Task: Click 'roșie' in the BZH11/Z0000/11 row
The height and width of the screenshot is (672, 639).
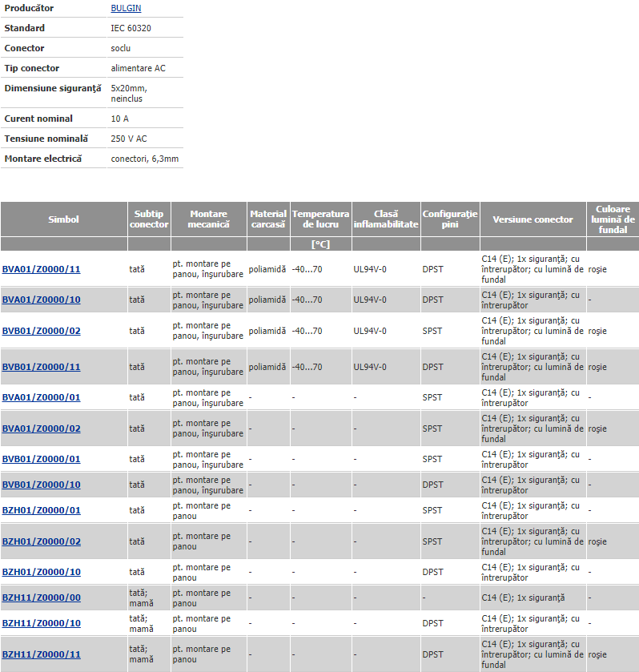Action: (597, 654)
